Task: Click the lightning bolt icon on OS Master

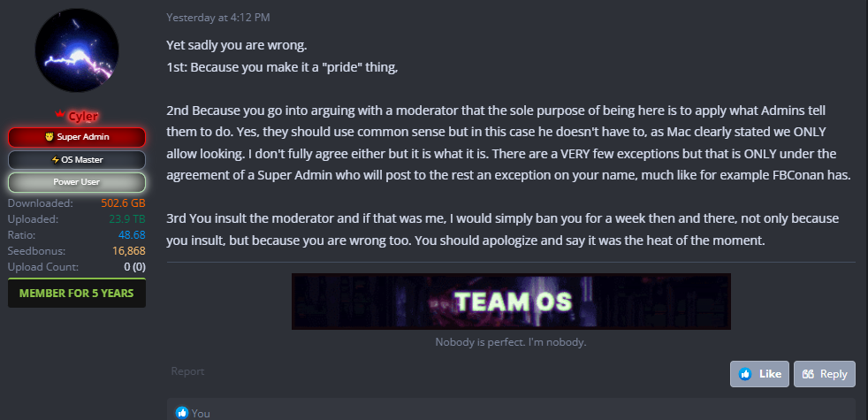Action: tap(54, 160)
